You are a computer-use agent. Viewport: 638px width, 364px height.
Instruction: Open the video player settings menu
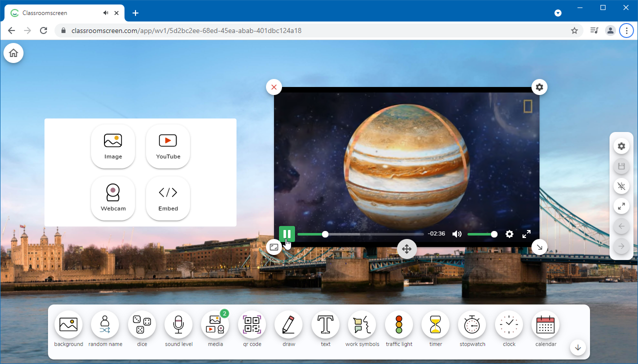[509, 233]
